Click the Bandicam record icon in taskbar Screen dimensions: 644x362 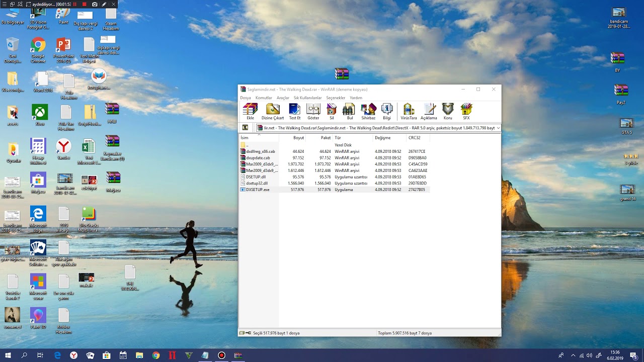point(221,355)
